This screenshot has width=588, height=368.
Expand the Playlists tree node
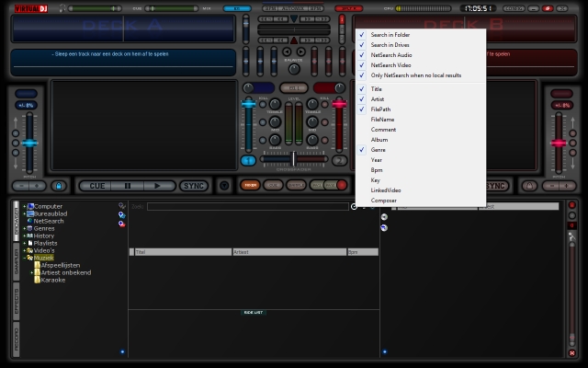(25, 243)
